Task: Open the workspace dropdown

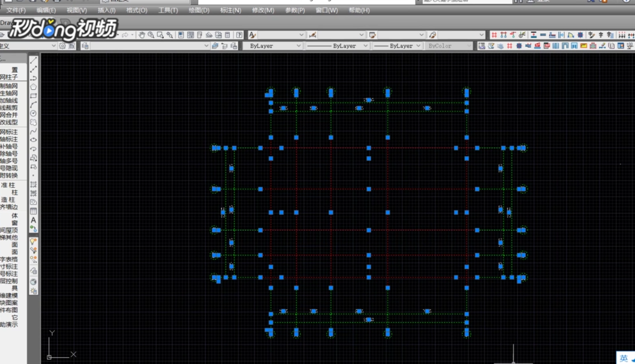Action: [x=28, y=46]
